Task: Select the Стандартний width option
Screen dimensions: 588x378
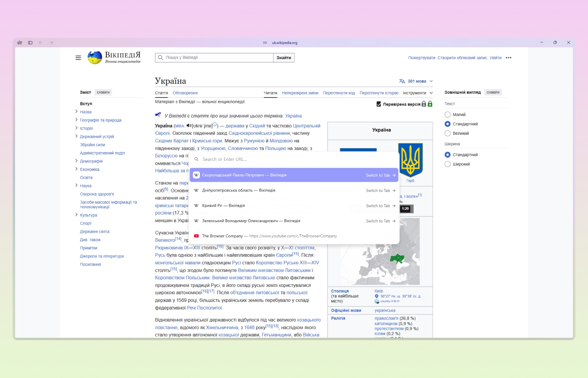Action: pos(447,155)
